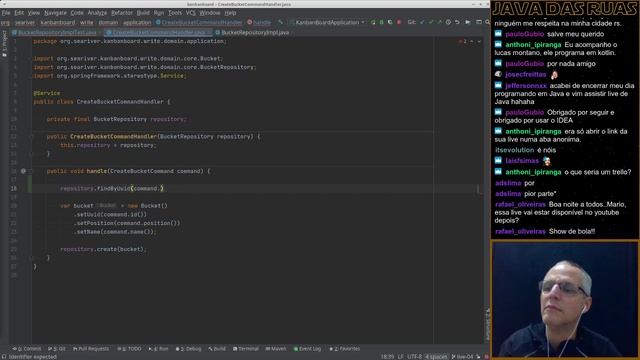This screenshot has height=360, width=640.
Task: Open the File menu
Action: tap(6, 13)
